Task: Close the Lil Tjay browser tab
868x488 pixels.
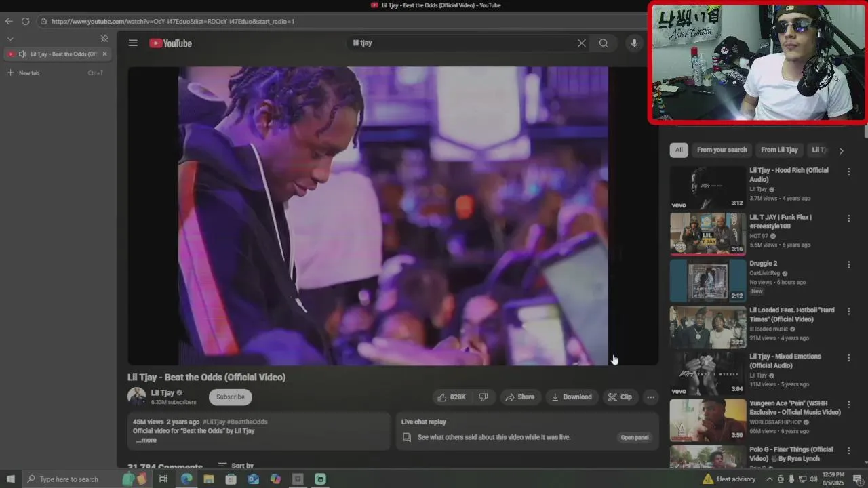Action: click(x=104, y=54)
